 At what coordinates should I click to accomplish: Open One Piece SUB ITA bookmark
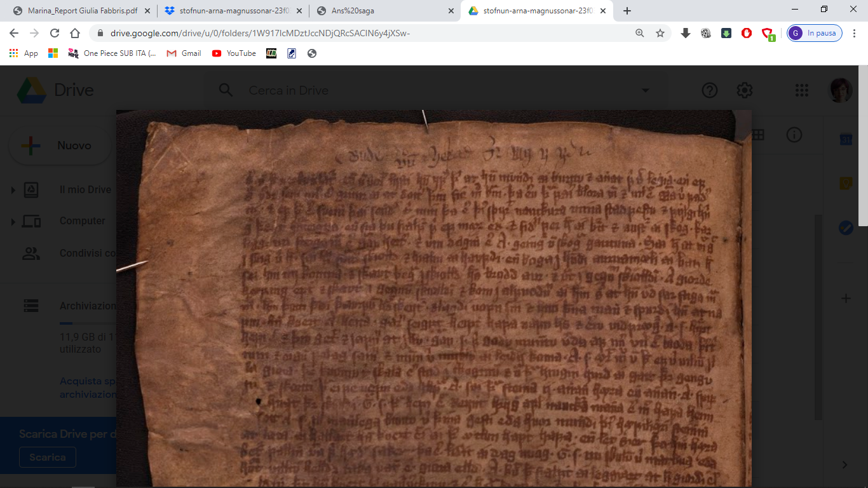pos(112,53)
